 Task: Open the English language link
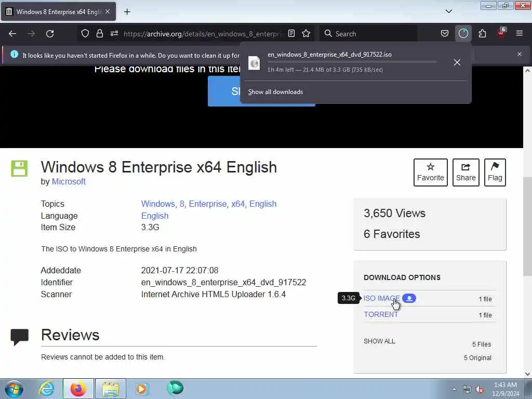click(x=155, y=216)
